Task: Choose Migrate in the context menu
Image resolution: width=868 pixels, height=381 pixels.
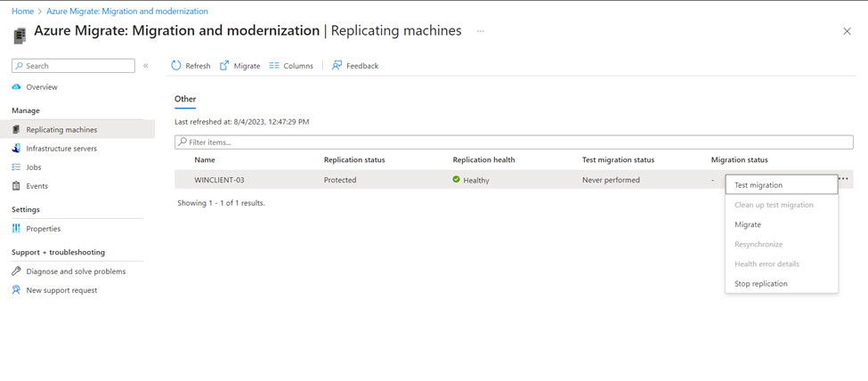Action: (x=748, y=224)
